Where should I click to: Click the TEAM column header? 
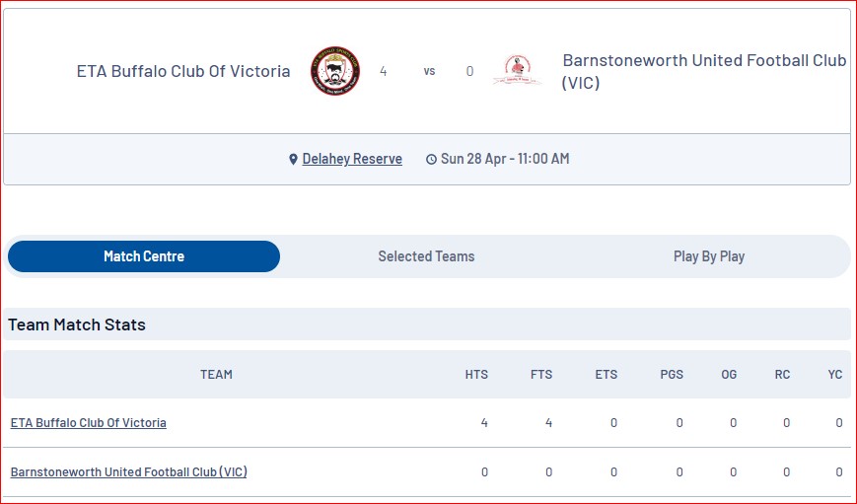click(216, 375)
